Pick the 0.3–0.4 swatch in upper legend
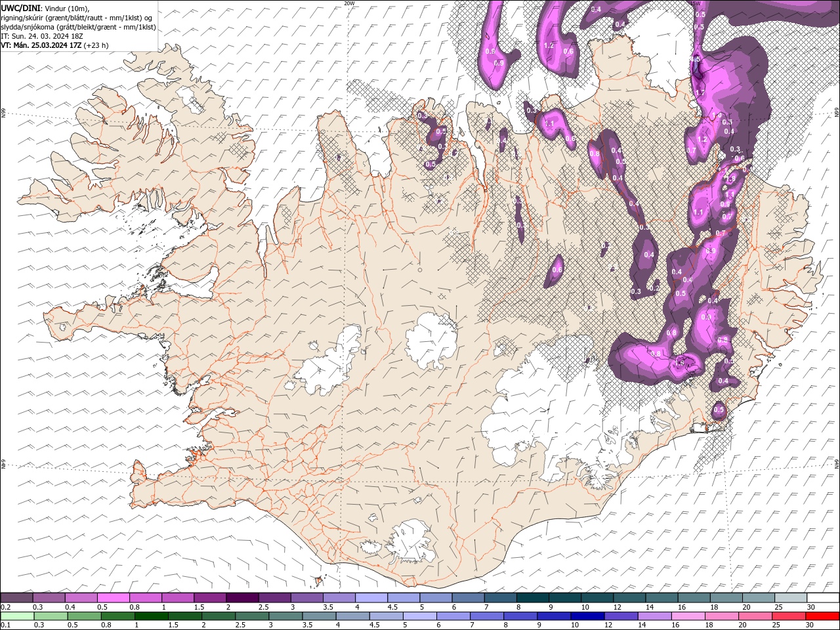The image size is (840, 630). [x=49, y=598]
